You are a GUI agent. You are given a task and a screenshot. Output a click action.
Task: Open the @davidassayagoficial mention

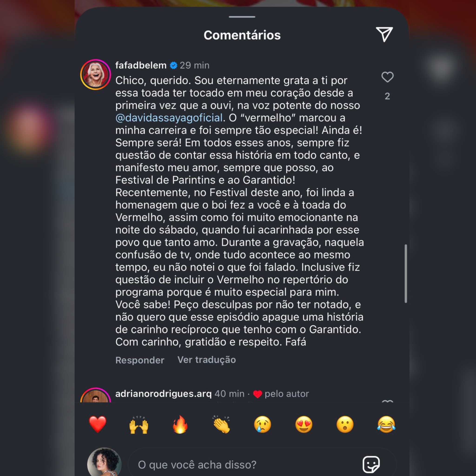169,118
